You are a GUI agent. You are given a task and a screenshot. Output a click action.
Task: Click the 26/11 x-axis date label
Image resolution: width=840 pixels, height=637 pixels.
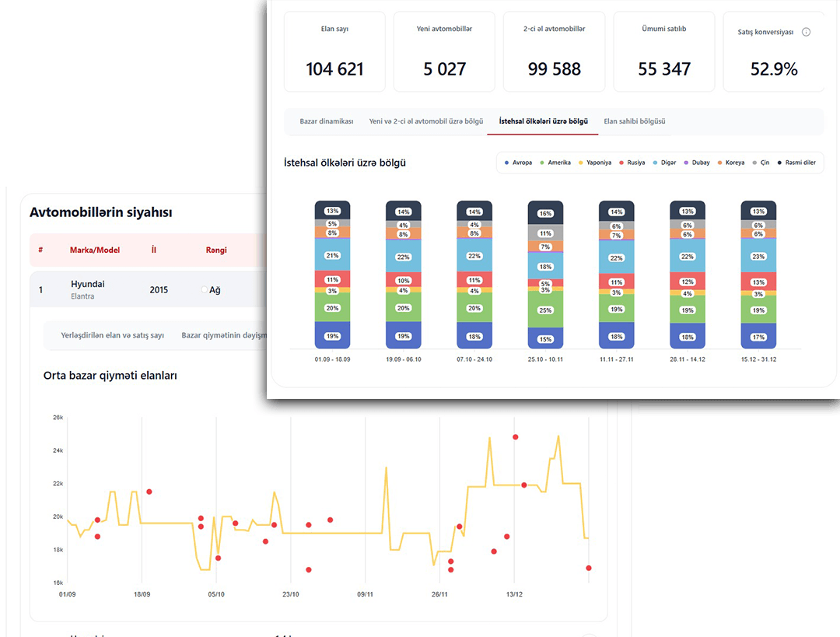tap(439, 594)
